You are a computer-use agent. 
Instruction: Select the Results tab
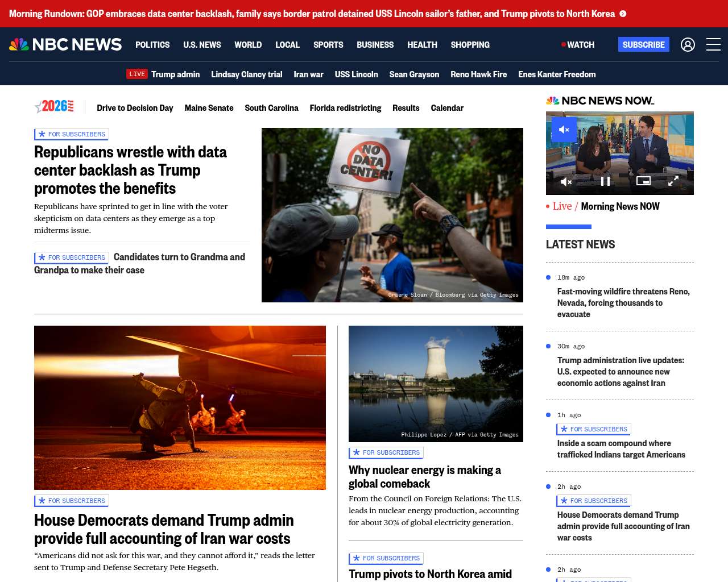[406, 107]
